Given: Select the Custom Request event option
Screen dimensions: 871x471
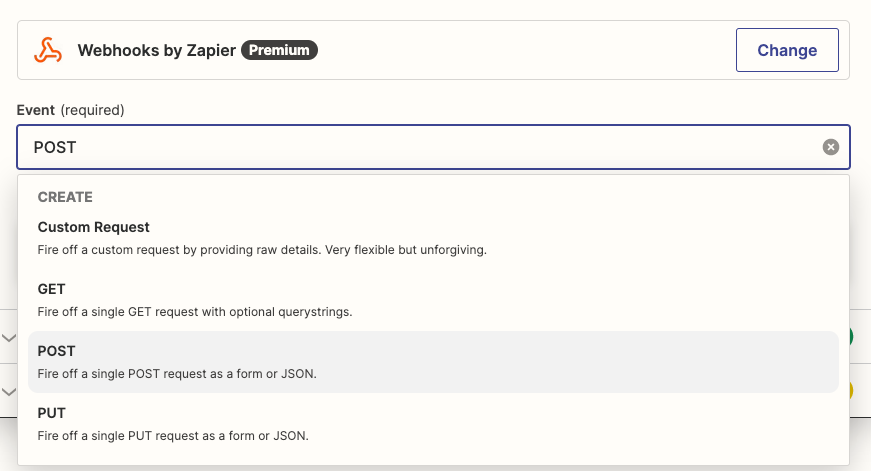Looking at the screenshot, I should click(x=94, y=227).
